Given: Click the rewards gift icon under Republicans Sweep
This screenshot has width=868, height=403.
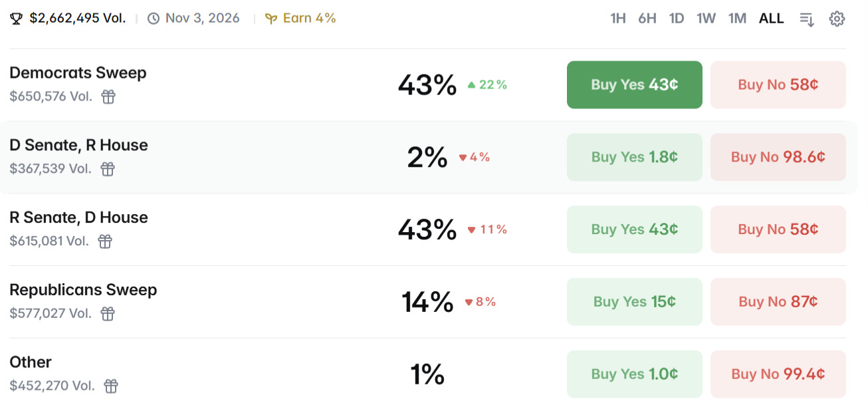Looking at the screenshot, I should tap(108, 314).
